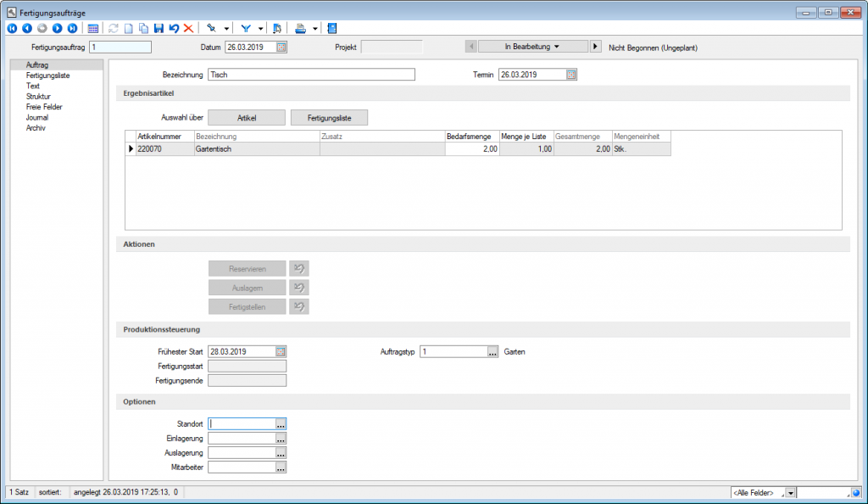Image resolution: width=868 pixels, height=504 pixels.
Task: Print with the printer icon
Action: [x=300, y=28]
